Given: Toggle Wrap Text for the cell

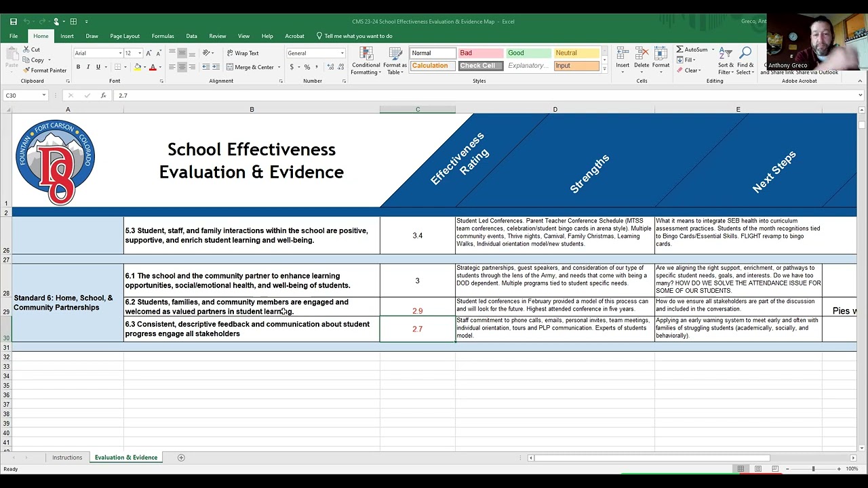Looking at the screenshot, I should pos(243,53).
